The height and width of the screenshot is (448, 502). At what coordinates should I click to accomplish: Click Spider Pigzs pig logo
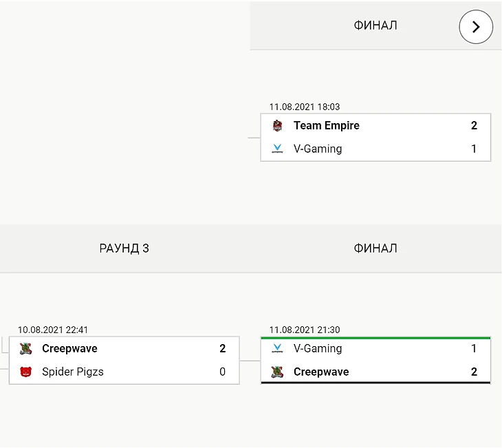tap(26, 372)
